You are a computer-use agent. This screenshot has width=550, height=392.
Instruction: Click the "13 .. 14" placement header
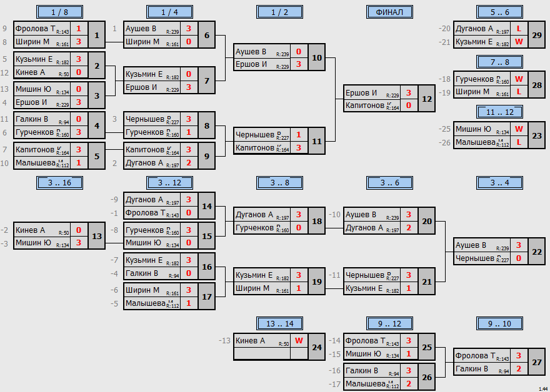(x=279, y=323)
